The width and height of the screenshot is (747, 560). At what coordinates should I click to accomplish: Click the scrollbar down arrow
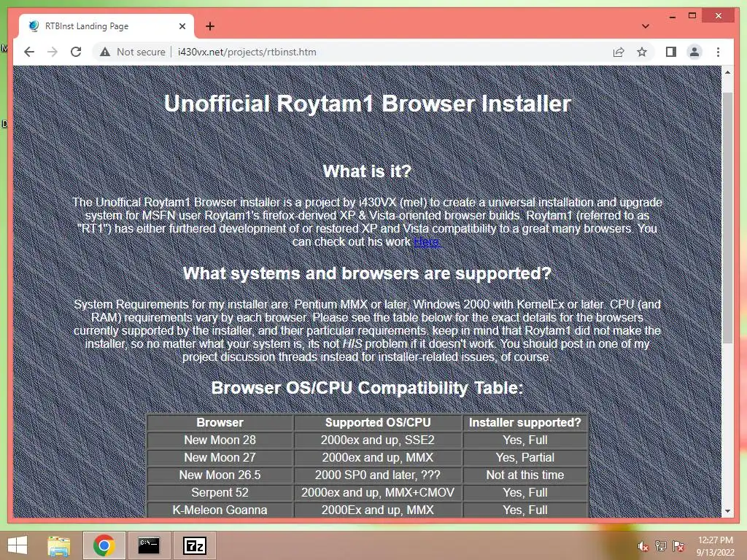point(727,511)
